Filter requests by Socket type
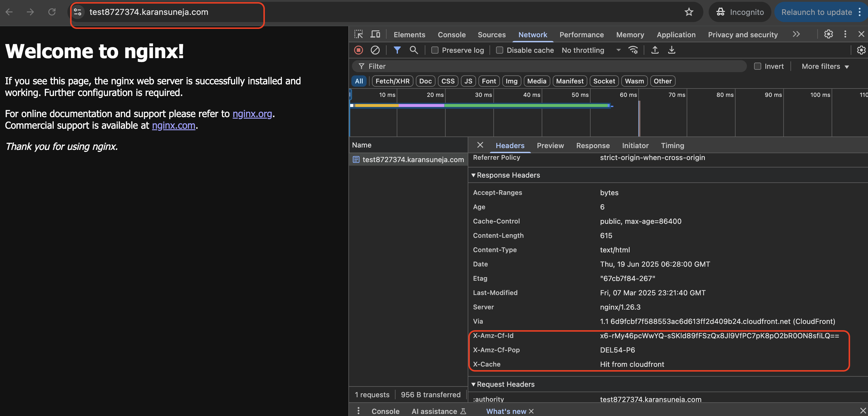The height and width of the screenshot is (416, 868). 604,81
